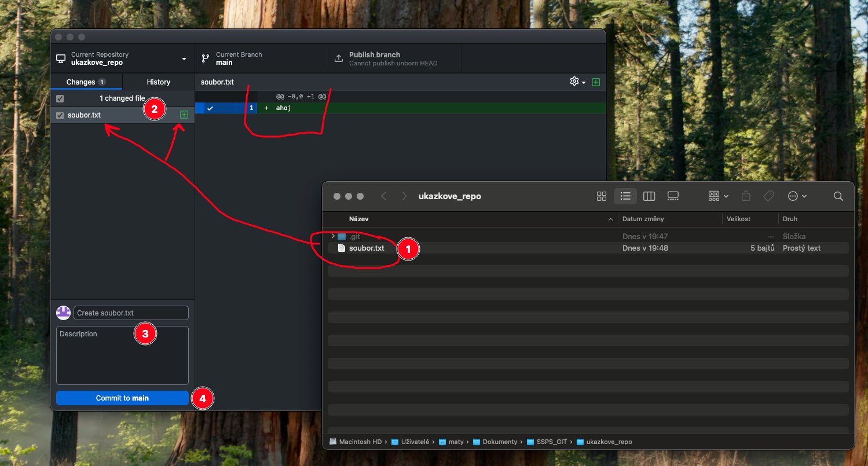Click the commit author avatar icon
This screenshot has height=466, width=868.
click(x=63, y=313)
